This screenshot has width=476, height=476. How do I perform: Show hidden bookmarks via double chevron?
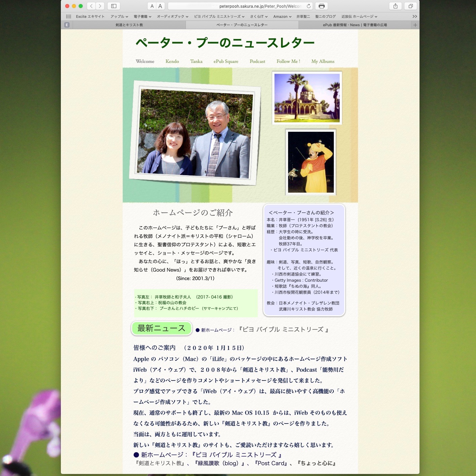(x=414, y=16)
